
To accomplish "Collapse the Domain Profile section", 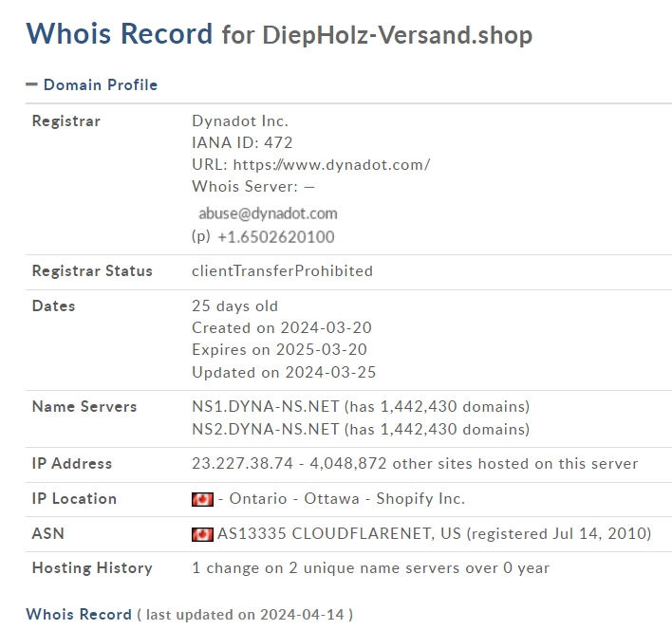I will (x=31, y=84).
